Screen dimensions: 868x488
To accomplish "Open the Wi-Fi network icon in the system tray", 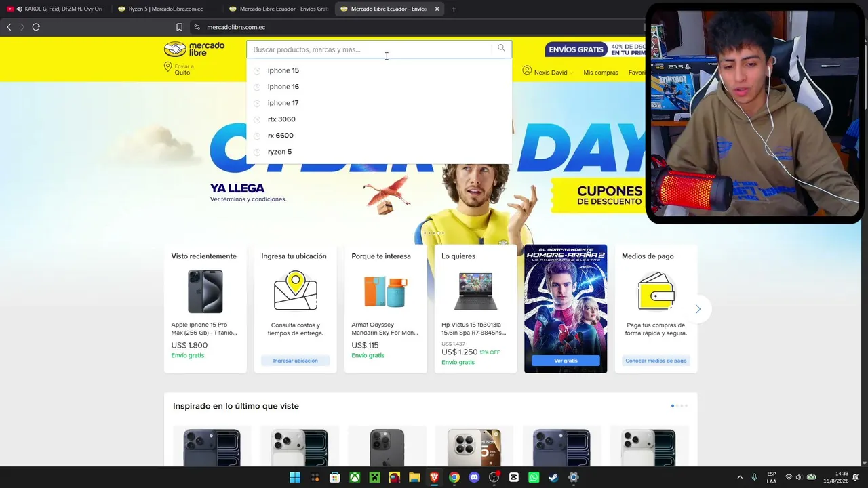I will point(788,477).
